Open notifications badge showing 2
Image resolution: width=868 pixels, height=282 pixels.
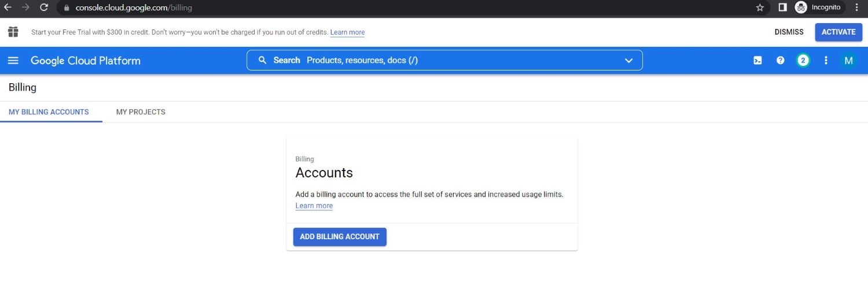click(803, 60)
